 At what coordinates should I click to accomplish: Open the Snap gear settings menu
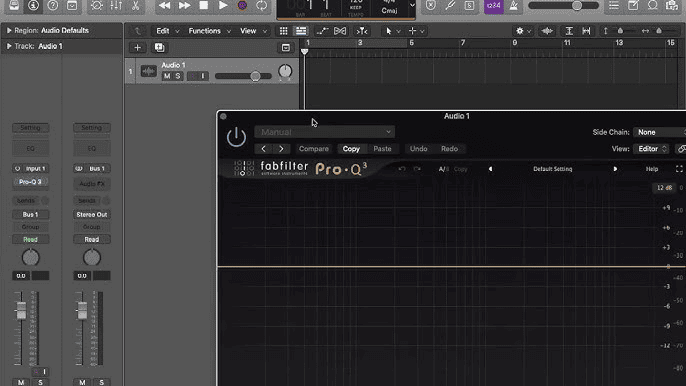[x=523, y=31]
